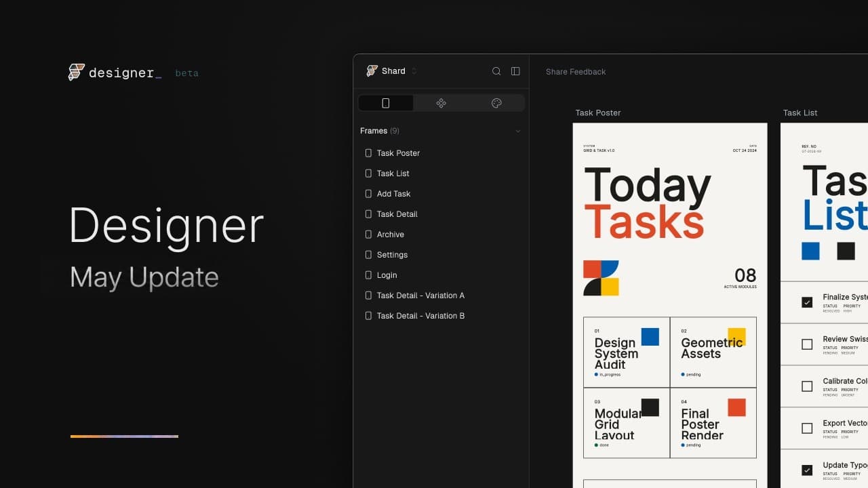This screenshot has width=868, height=488.
Task: Click the multicolor geometric logo in poster
Action: point(601,278)
